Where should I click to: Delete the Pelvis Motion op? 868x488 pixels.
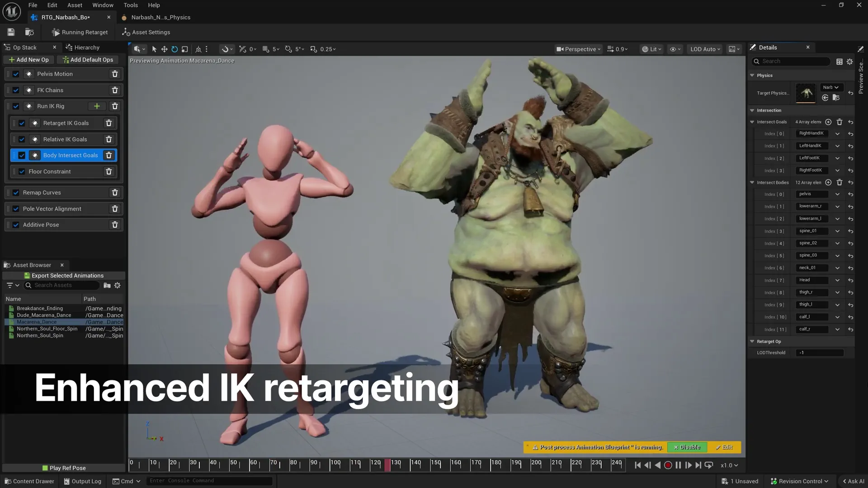(115, 74)
